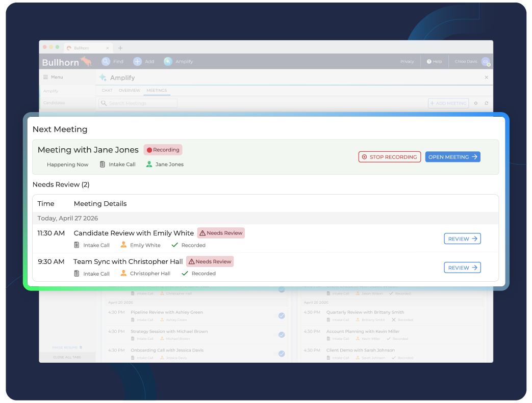Open Chloe Davis user avatar

point(486,61)
